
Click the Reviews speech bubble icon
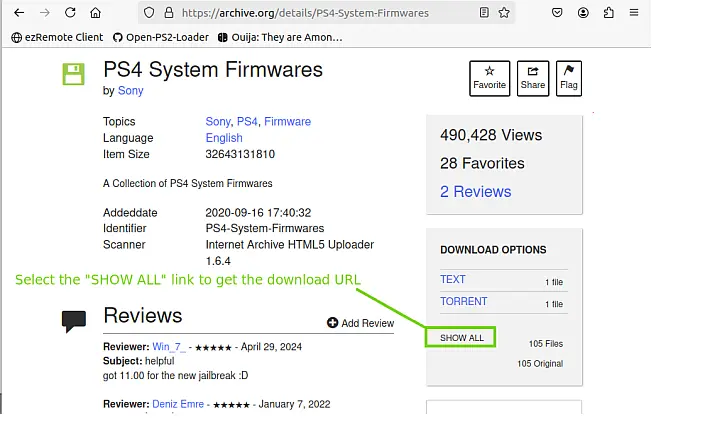coord(74,321)
